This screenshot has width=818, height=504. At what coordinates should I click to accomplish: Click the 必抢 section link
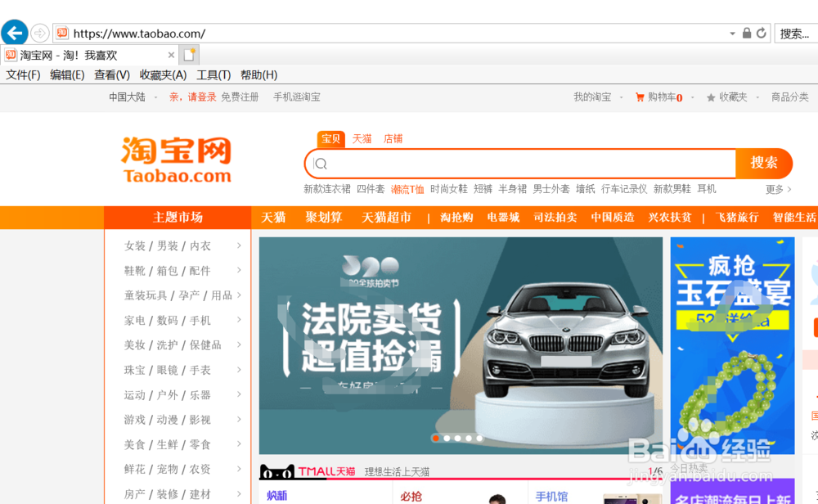411,496
